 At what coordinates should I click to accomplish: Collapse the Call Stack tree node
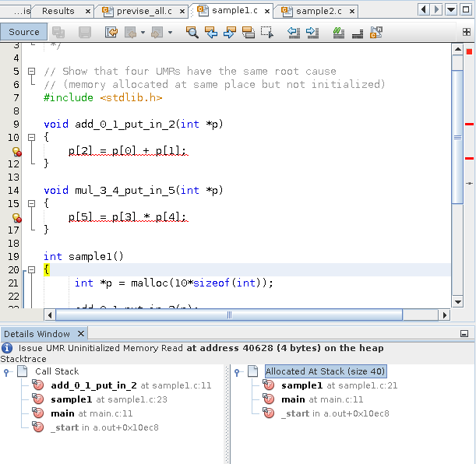point(7,372)
